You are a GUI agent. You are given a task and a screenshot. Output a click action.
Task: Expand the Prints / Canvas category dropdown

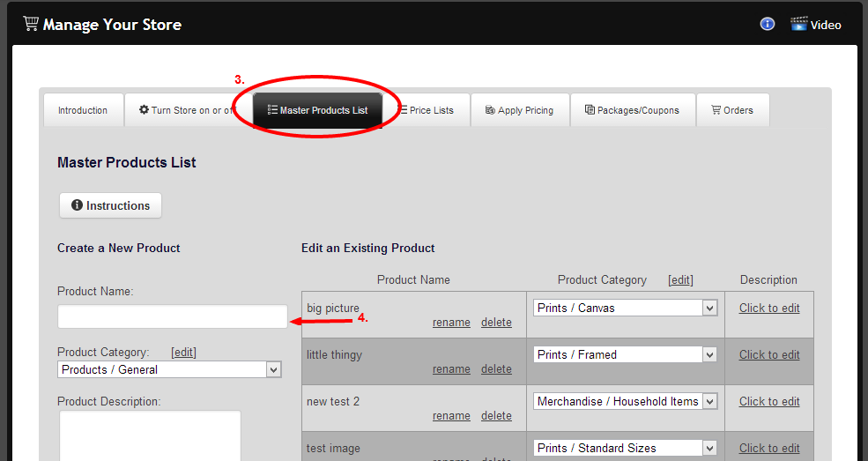[625, 308]
